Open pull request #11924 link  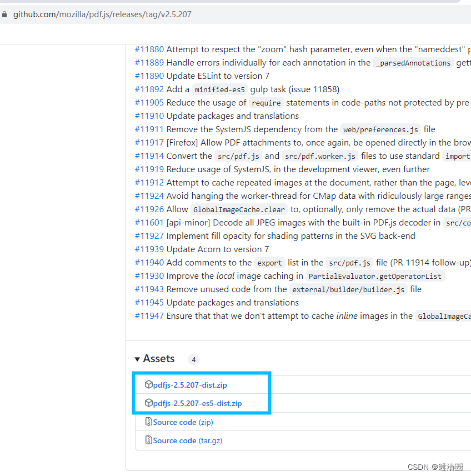[149, 196]
